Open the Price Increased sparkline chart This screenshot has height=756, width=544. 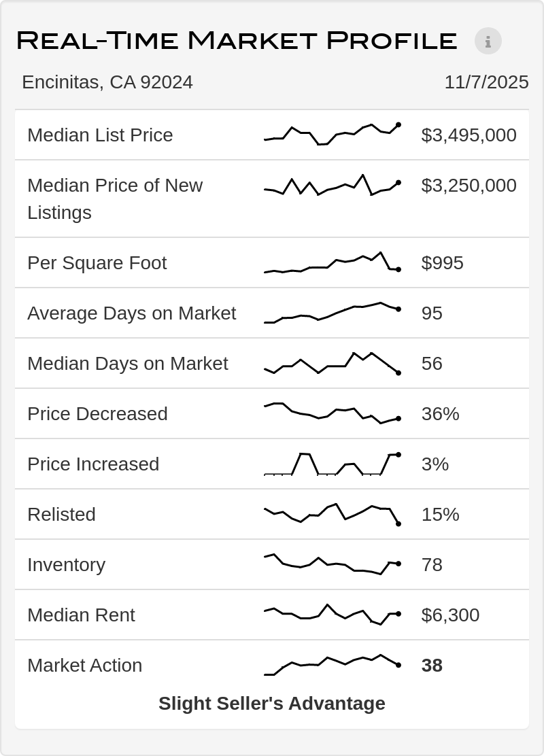coord(332,464)
